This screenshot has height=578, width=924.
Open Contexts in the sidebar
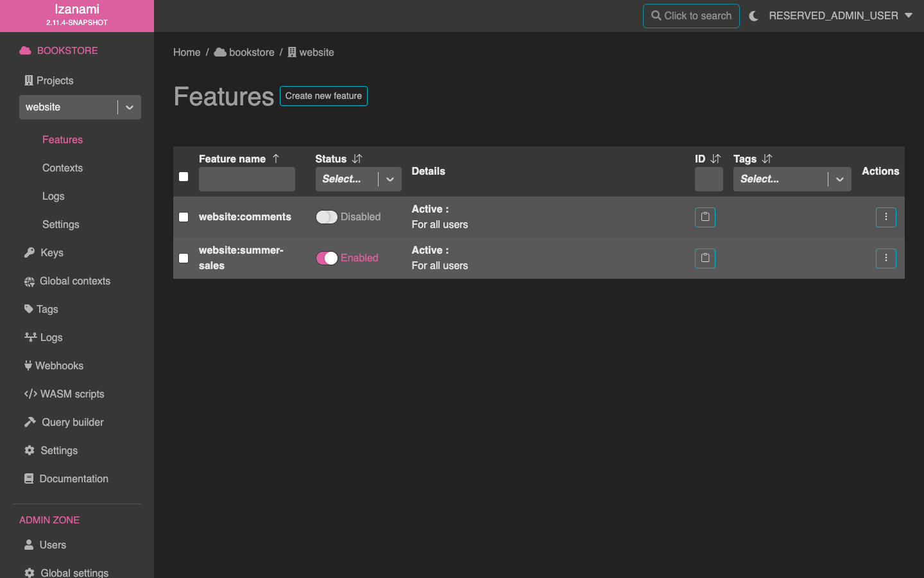[x=62, y=168]
